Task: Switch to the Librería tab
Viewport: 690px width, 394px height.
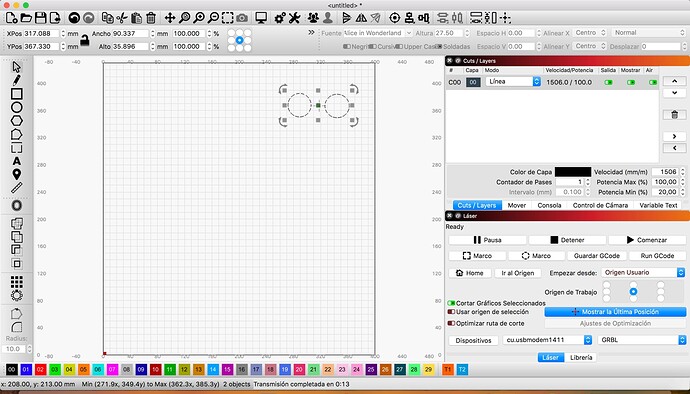Action: click(x=581, y=357)
